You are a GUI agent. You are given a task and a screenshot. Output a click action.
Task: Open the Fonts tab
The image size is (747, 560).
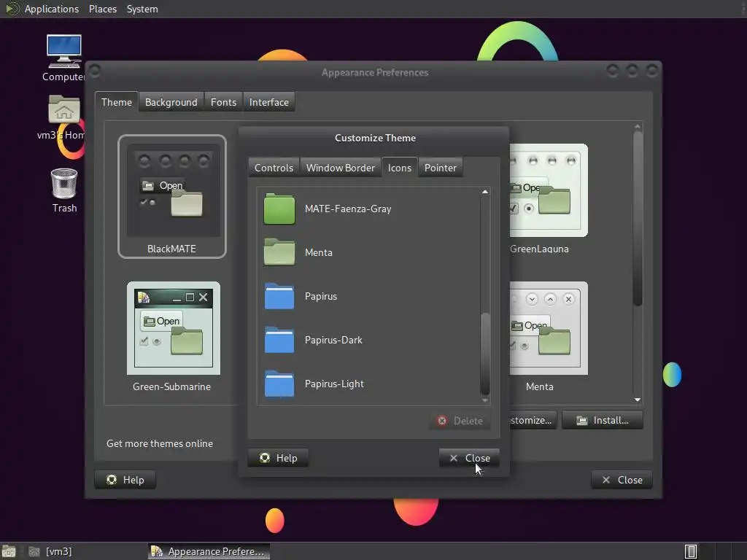coord(223,102)
